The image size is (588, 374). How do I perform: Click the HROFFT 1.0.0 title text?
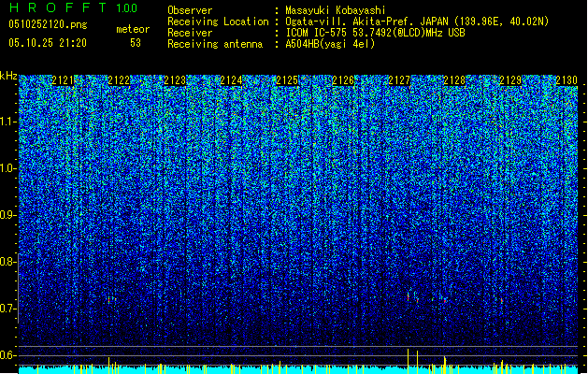pos(73,7)
